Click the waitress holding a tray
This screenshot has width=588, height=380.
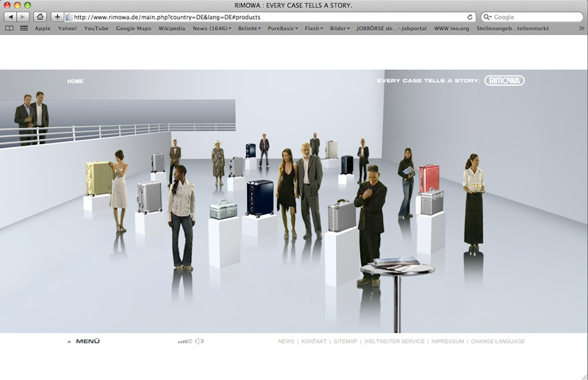(473, 202)
